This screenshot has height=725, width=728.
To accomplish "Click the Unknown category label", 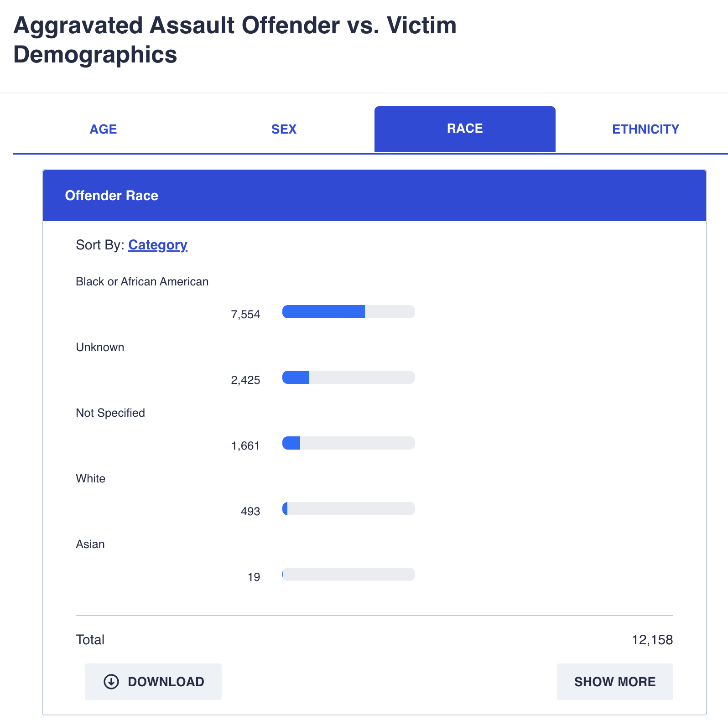I will coord(100,347).
